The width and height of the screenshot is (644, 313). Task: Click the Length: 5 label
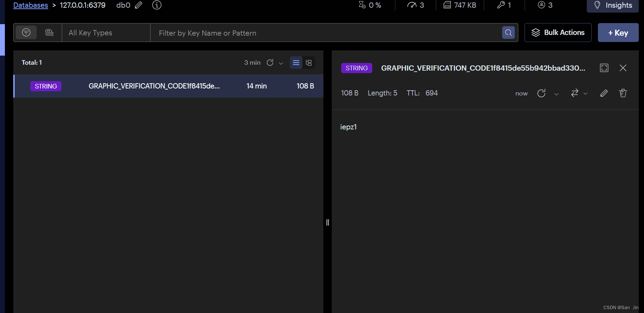tap(382, 93)
